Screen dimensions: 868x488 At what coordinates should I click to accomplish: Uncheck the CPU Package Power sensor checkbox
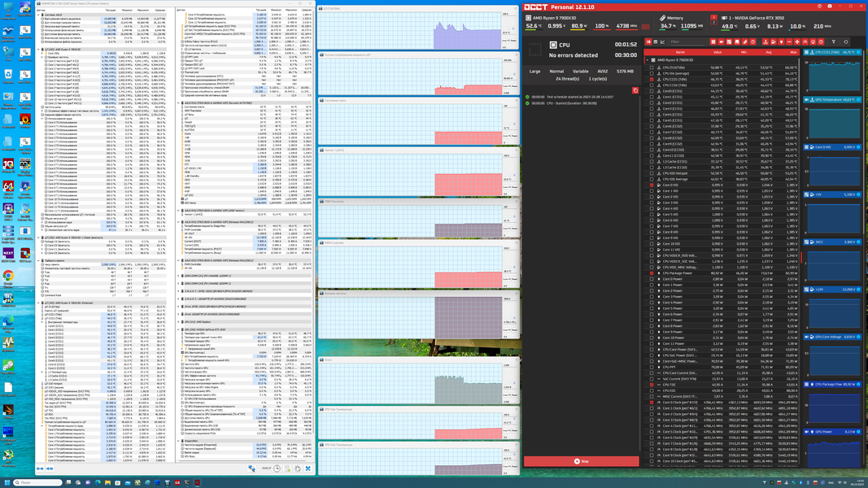(652, 272)
